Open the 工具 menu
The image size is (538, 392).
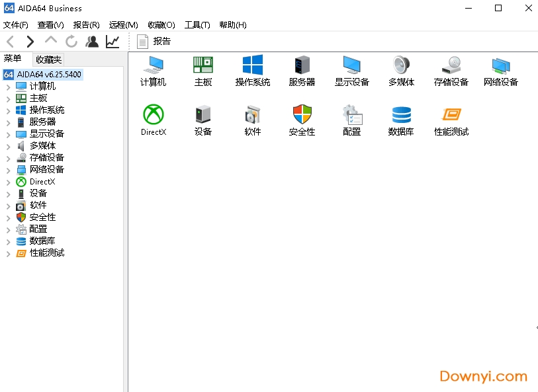197,24
